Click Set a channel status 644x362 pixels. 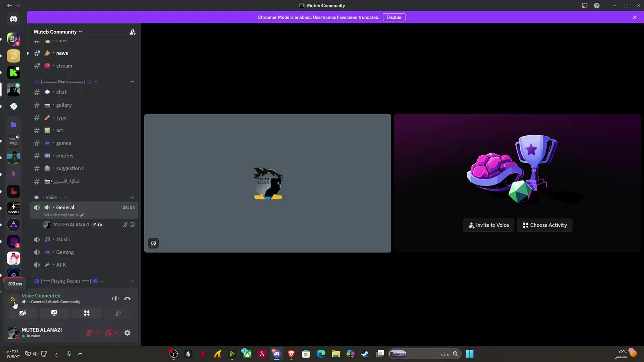pos(63,215)
